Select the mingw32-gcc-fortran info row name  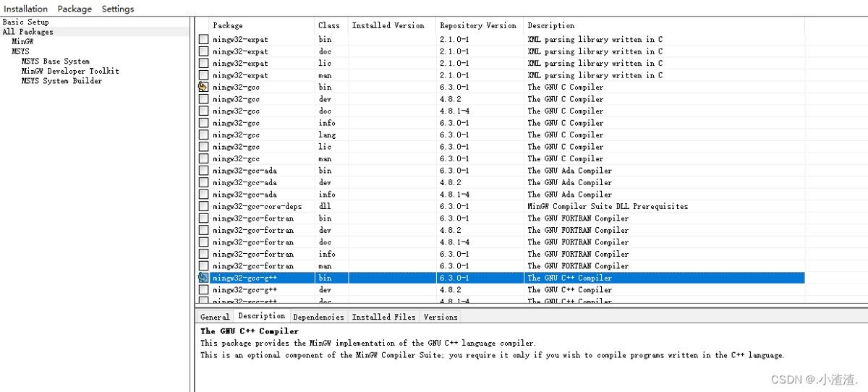tap(253, 254)
